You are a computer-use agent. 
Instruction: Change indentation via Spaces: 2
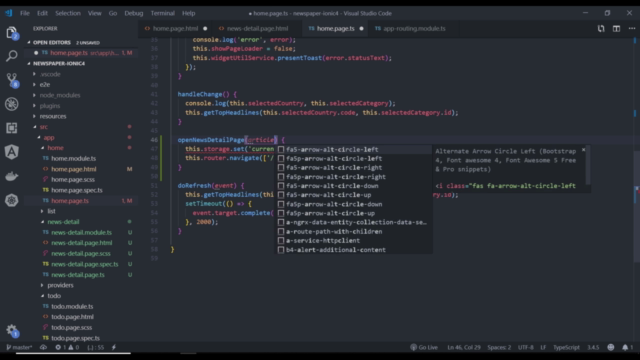[499, 347]
